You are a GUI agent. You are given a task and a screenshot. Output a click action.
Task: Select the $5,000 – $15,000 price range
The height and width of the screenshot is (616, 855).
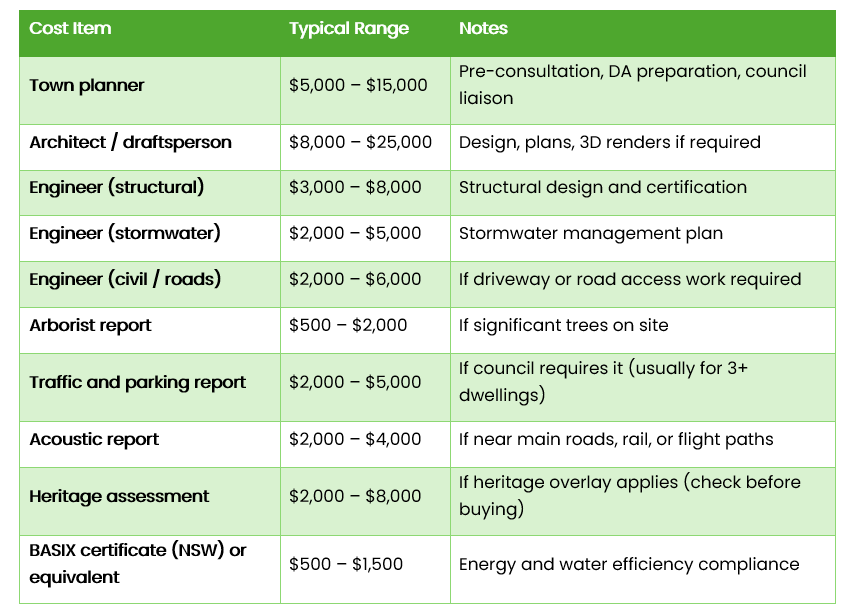(x=358, y=85)
